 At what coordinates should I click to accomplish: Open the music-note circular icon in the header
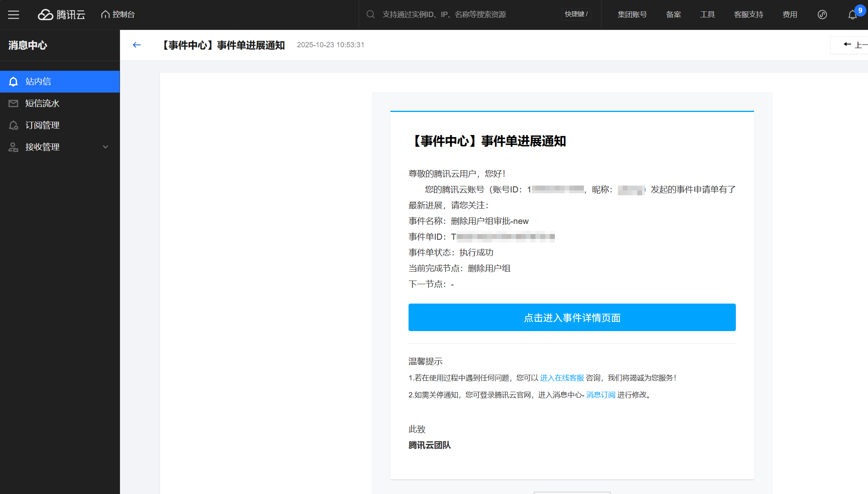[x=822, y=15]
